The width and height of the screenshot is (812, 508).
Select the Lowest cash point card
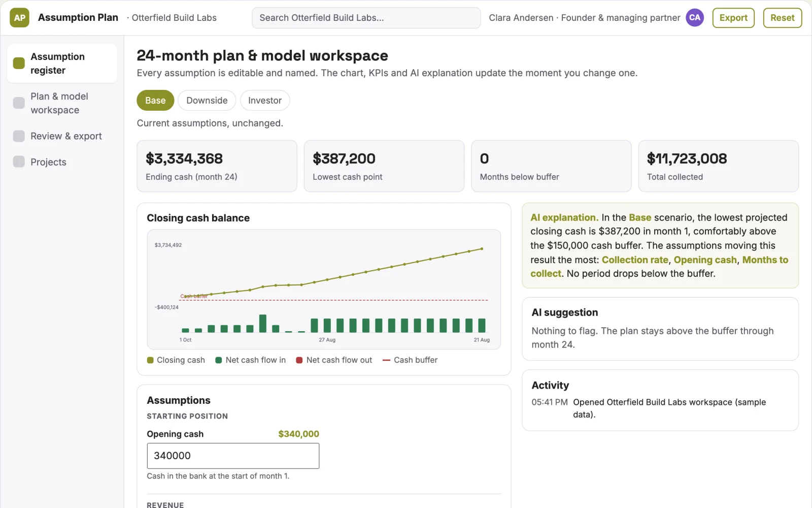[384, 166]
